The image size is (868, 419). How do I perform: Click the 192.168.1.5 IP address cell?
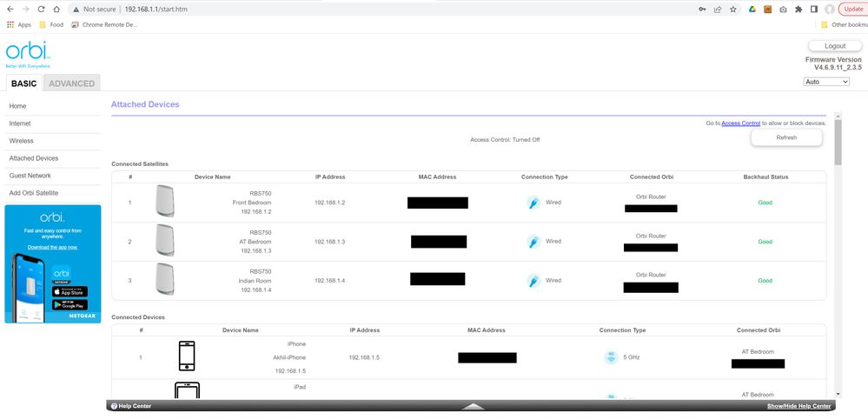(364, 357)
